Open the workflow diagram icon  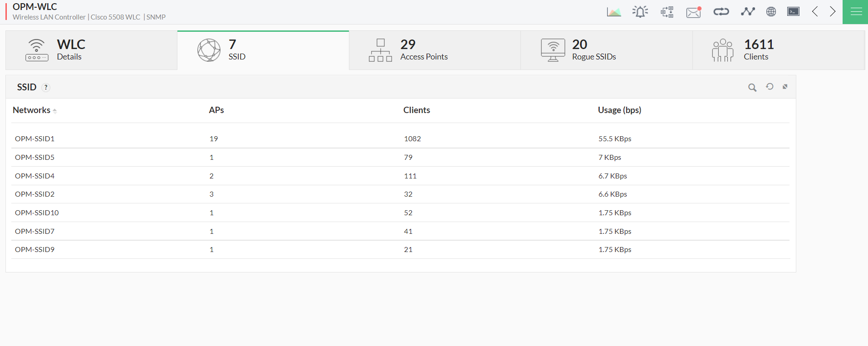tap(667, 12)
